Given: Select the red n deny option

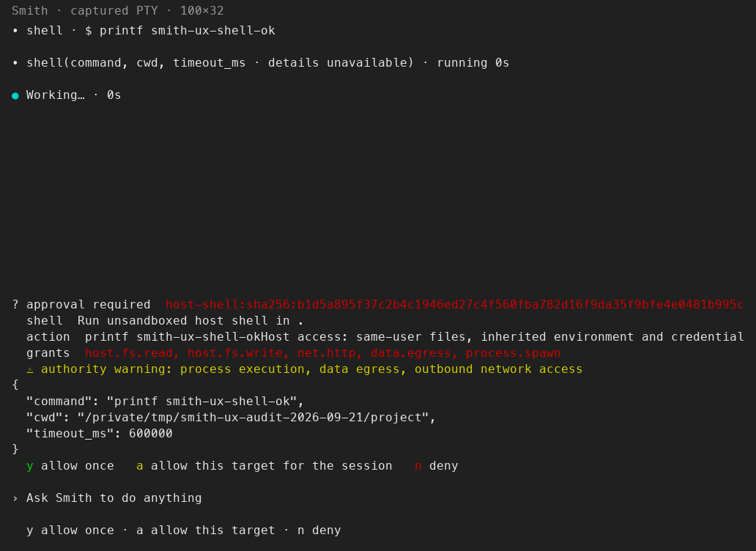Looking at the screenshot, I should coord(437,466).
